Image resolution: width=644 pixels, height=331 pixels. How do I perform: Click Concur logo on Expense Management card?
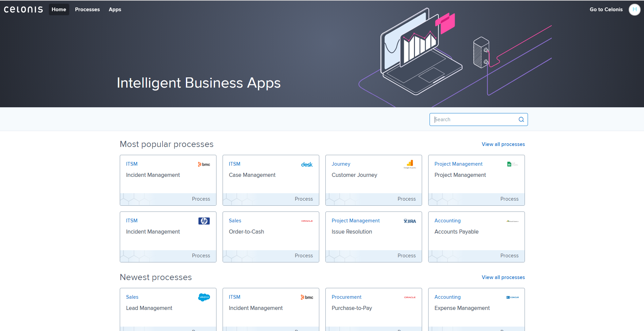pyautogui.click(x=513, y=297)
